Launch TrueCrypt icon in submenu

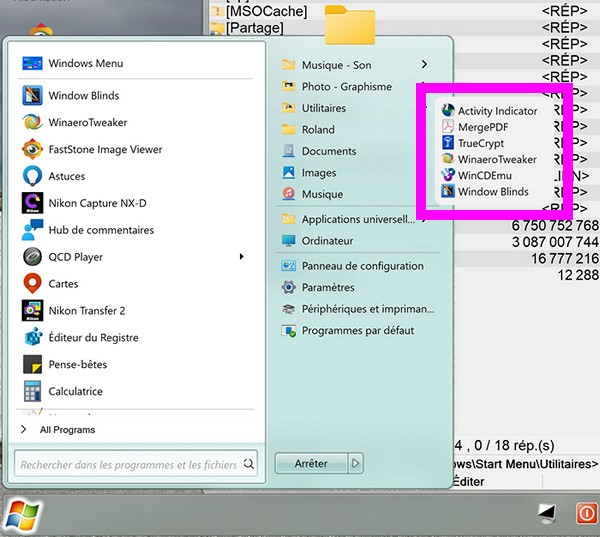click(448, 143)
